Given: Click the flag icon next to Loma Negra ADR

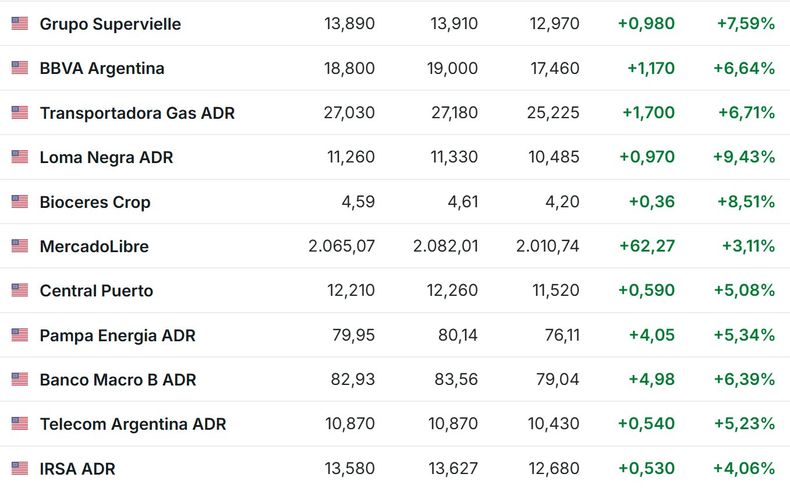Looking at the screenshot, I should click(20, 157).
